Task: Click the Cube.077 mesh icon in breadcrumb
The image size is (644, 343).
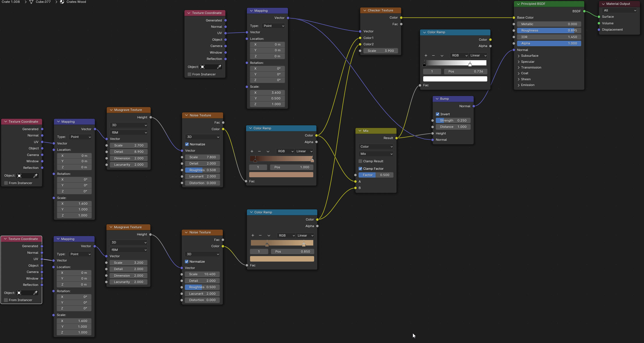Action: coord(31,2)
